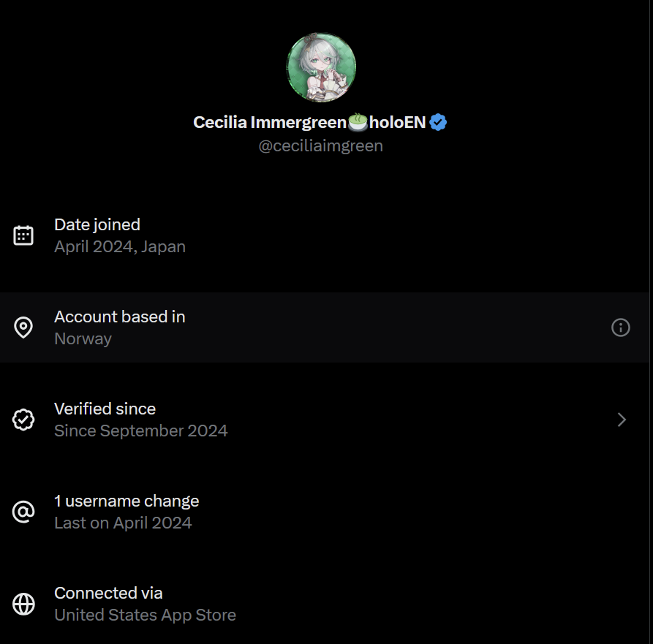
Task: Open the Verified since label
Action: tap(105, 409)
